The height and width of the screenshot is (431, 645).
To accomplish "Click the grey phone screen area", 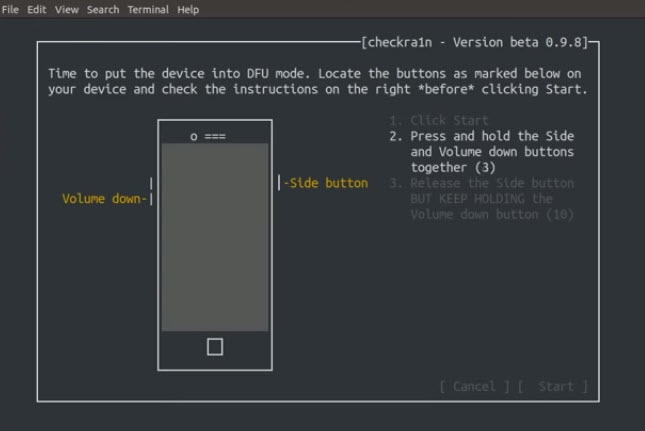I will pos(215,237).
